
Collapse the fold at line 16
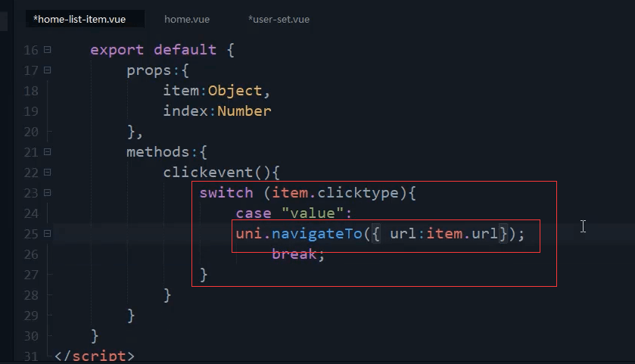(48, 50)
